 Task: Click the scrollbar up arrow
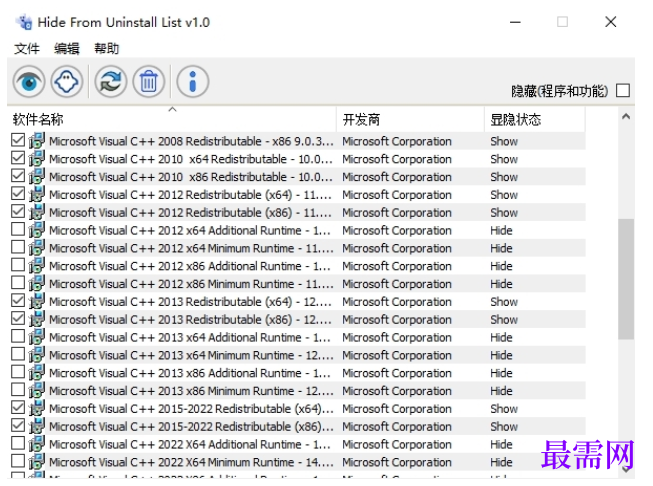pyautogui.click(x=626, y=117)
